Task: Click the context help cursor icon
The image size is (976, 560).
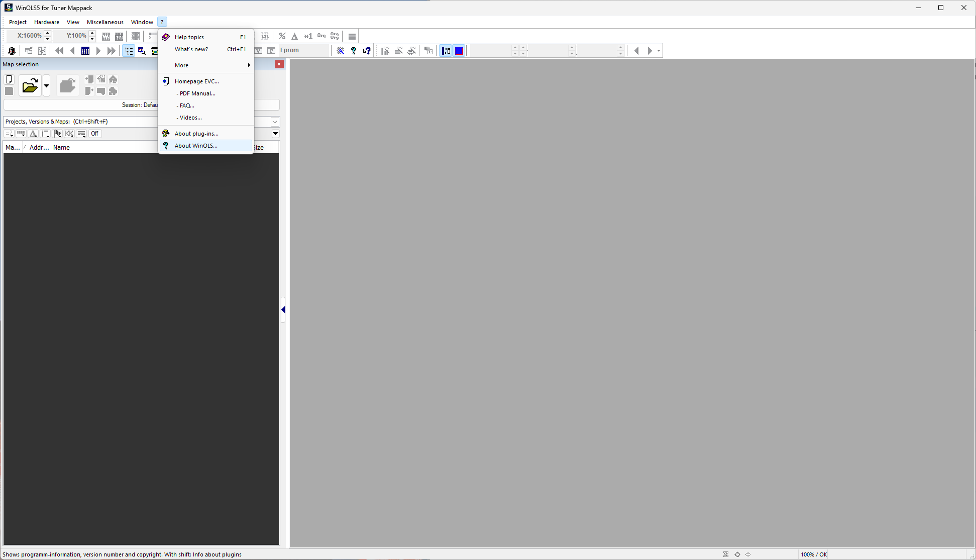Action: tap(367, 51)
